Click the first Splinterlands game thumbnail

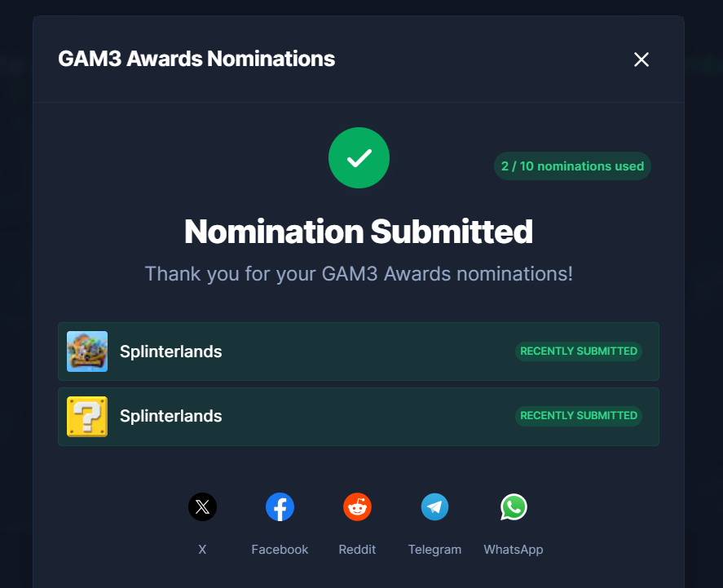(87, 351)
